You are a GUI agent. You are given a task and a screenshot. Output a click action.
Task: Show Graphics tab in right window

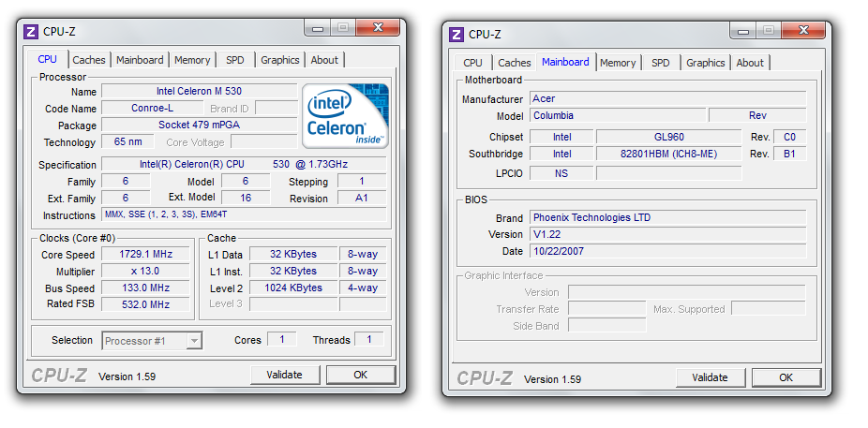[706, 63]
